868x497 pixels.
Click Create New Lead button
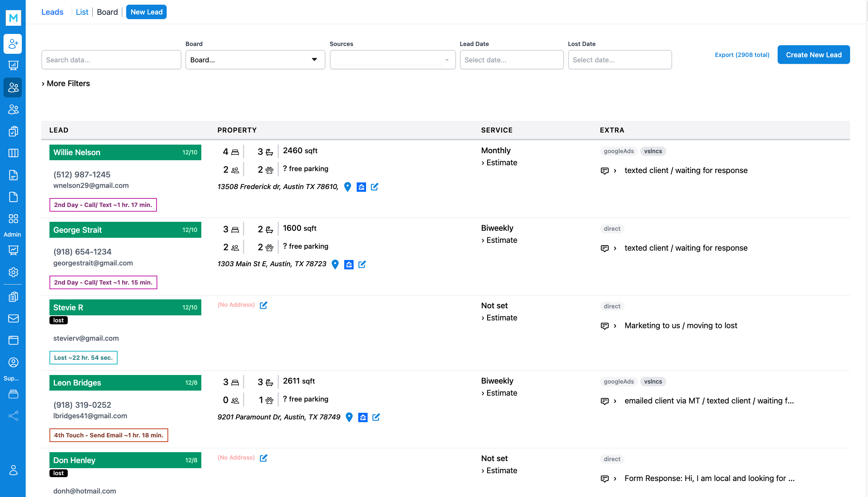(x=813, y=55)
